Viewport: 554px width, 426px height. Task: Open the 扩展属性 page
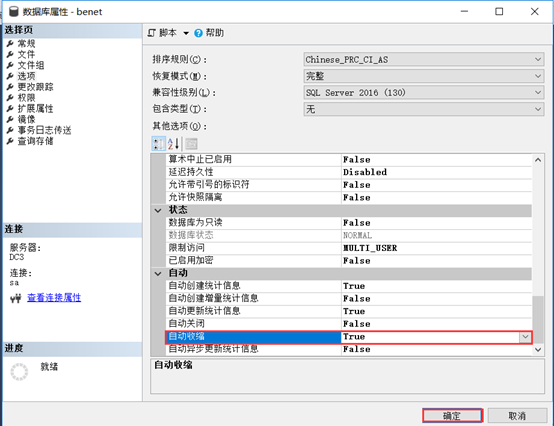35,108
